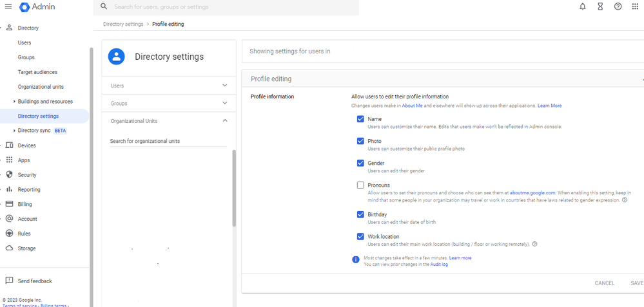Image resolution: width=644 pixels, height=307 pixels.
Task: Click the Terms of service link
Action: click(19, 305)
